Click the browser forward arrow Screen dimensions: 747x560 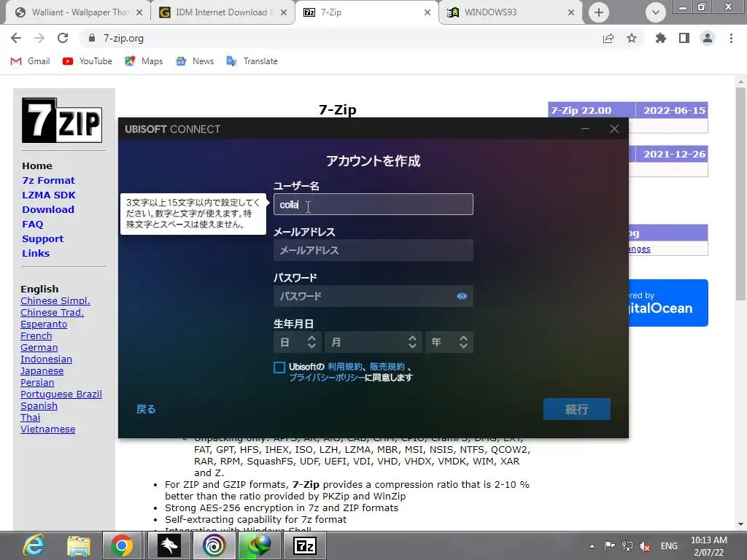(x=39, y=38)
